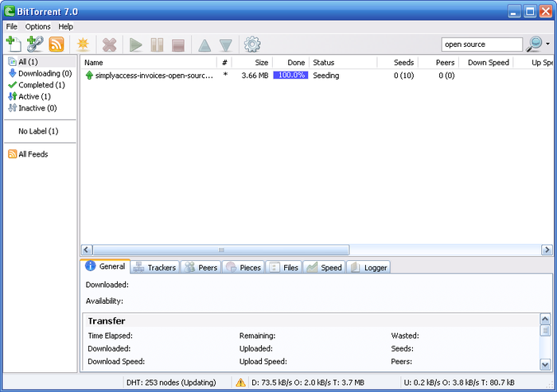Click the details pane scroll down arrow
The height and width of the screenshot is (392, 557).
point(545,364)
